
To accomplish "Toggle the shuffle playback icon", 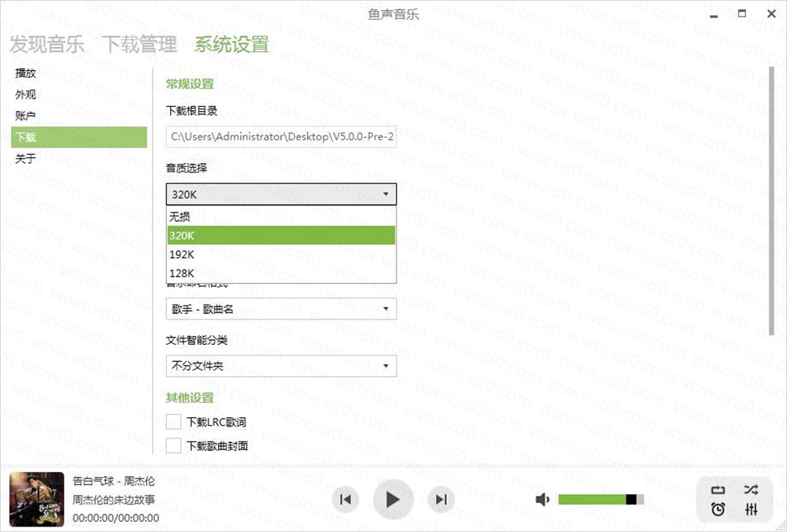I will 751,490.
